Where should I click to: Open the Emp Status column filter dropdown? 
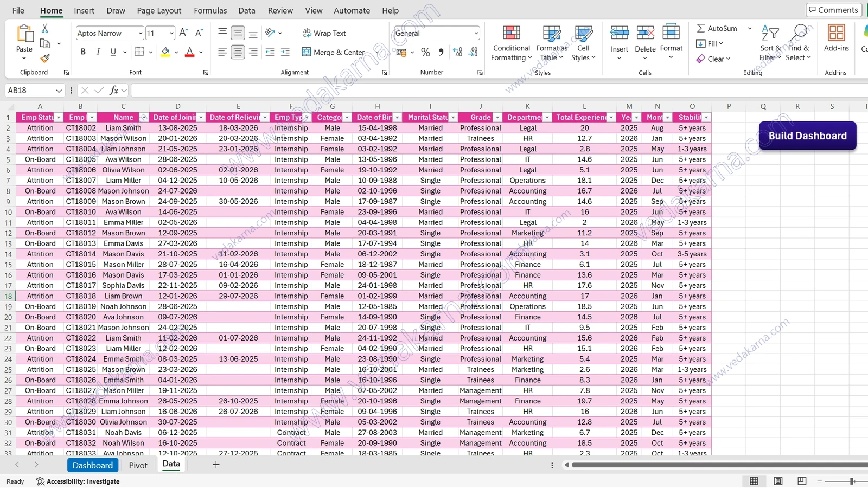59,118
